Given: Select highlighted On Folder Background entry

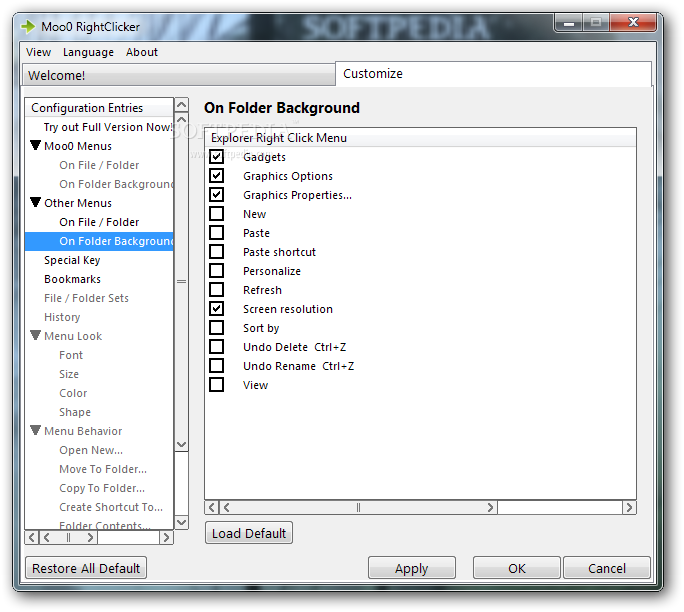Looking at the screenshot, I should click(x=99, y=241).
